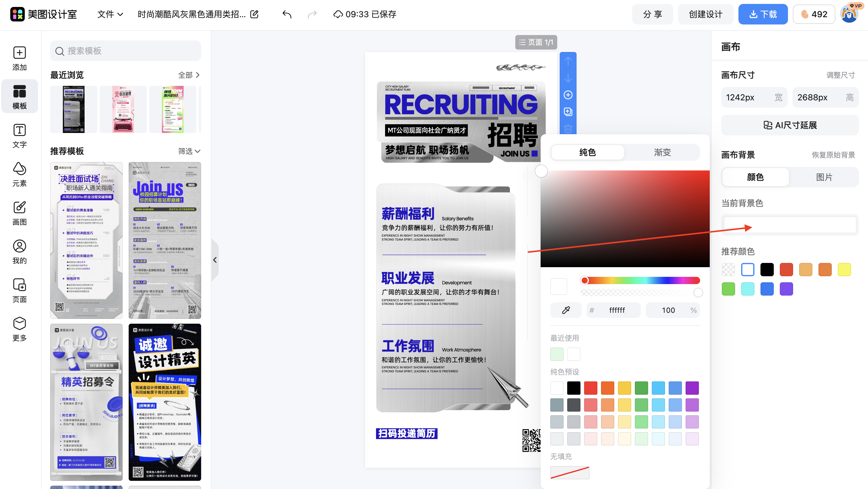Click the AI尺寸延展 button
Viewport: 868px width, 489px height.
(789, 125)
